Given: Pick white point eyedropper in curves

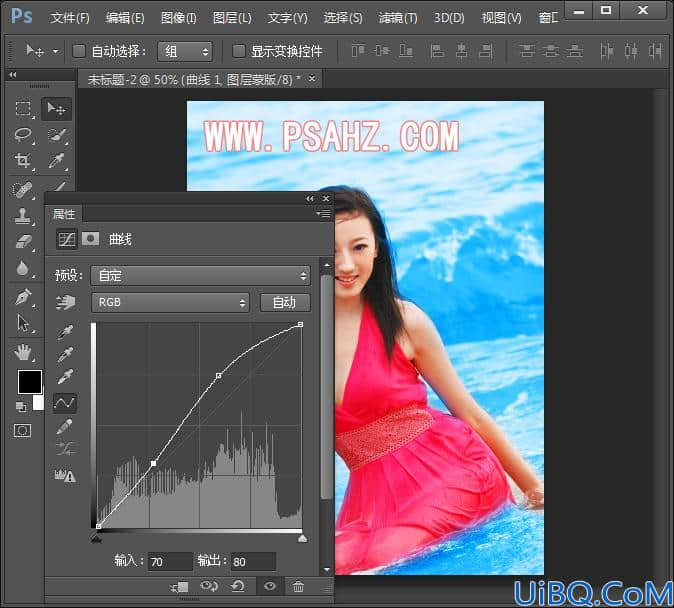Looking at the screenshot, I should [65, 377].
